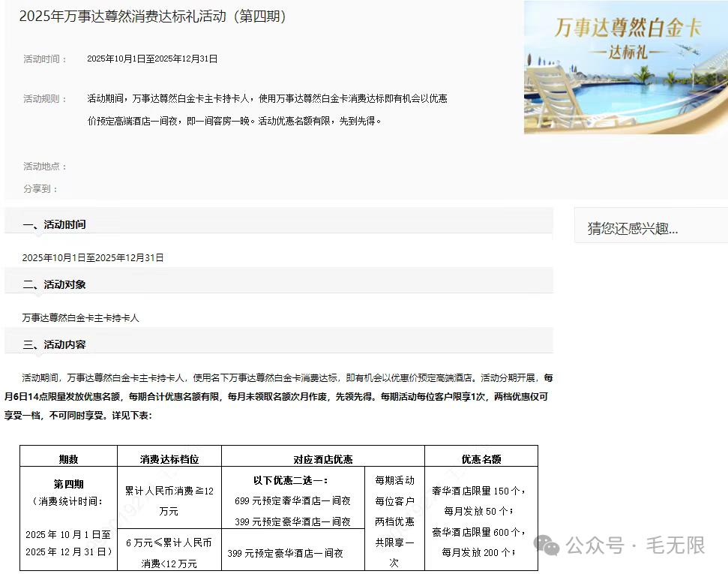Click the airplane graphic on the banner

click(x=688, y=50)
